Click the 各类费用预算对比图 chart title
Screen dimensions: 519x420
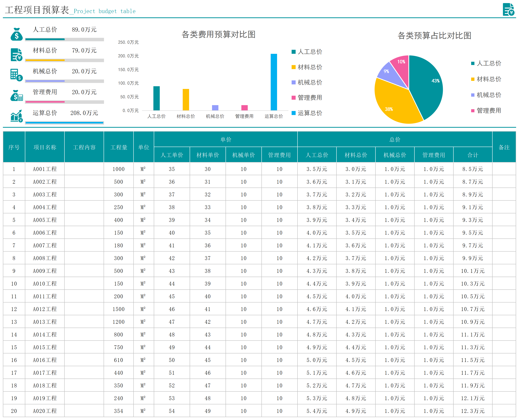(218, 34)
